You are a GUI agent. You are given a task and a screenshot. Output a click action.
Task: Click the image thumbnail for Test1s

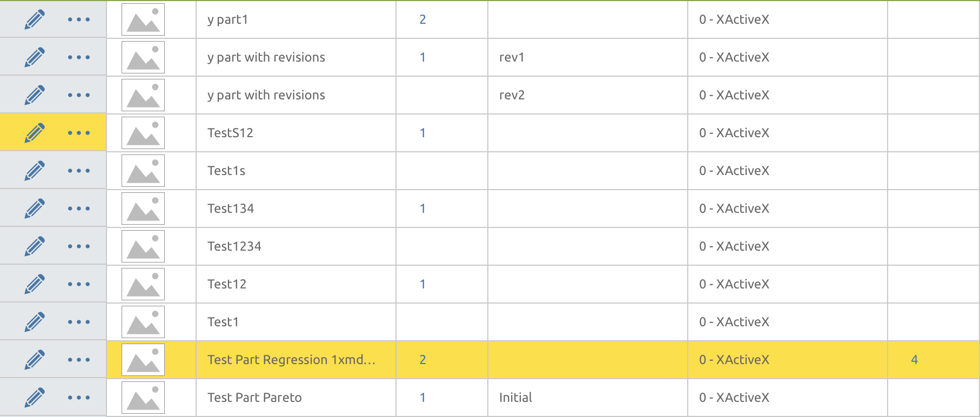tap(143, 171)
